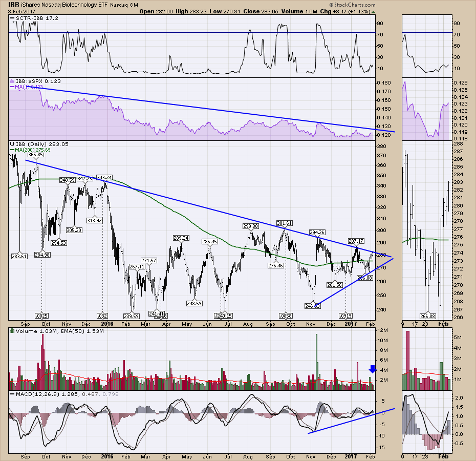This screenshot has width=476, height=461.
Task: Click the .0919 marker on date axis
Action: [x=346, y=316]
